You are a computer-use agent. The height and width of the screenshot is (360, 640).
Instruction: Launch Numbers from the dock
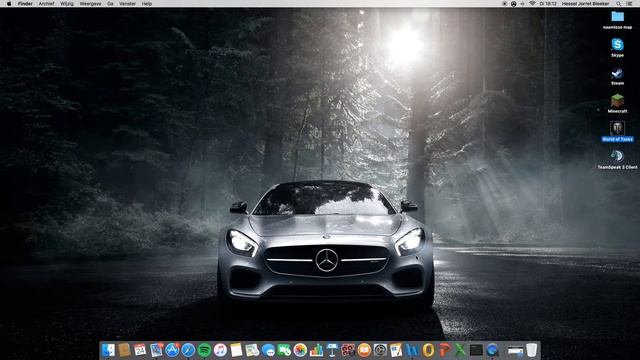316,350
